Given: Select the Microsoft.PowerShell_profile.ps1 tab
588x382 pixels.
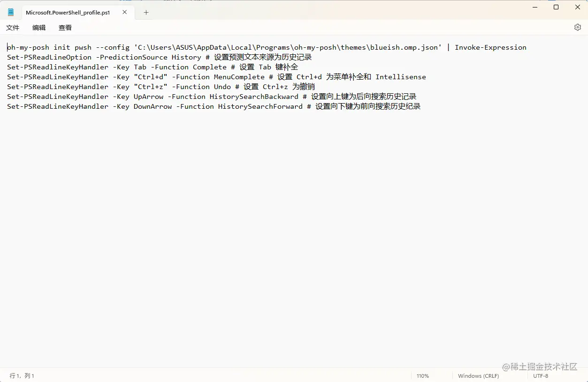Looking at the screenshot, I should point(77,13).
